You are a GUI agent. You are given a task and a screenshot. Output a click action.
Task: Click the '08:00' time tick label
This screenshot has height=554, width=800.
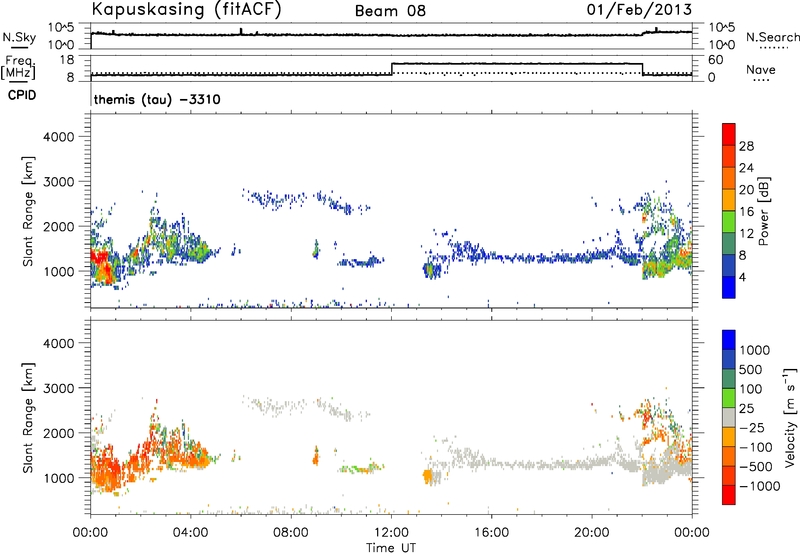(291, 533)
